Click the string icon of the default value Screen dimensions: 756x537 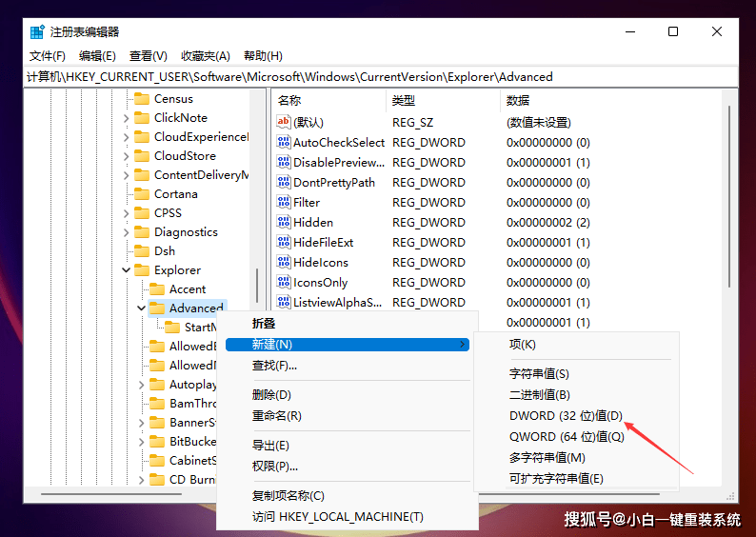[284, 122]
